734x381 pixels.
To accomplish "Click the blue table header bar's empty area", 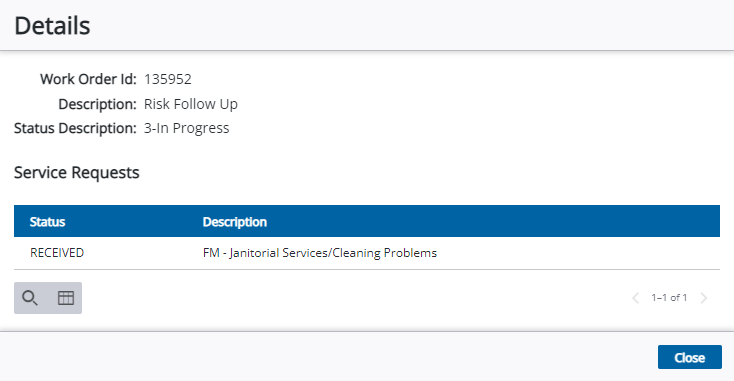I will [492, 221].
